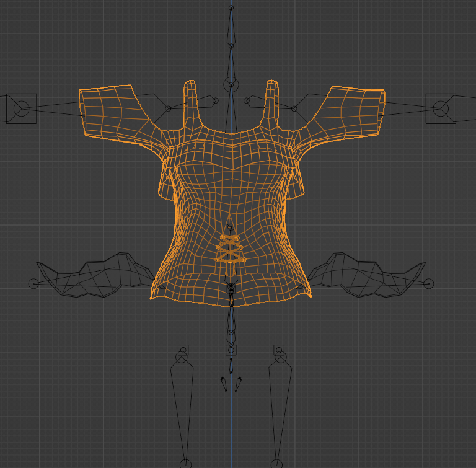Click the crossed lacing on the corset front
The image size is (476, 468).
(231, 249)
